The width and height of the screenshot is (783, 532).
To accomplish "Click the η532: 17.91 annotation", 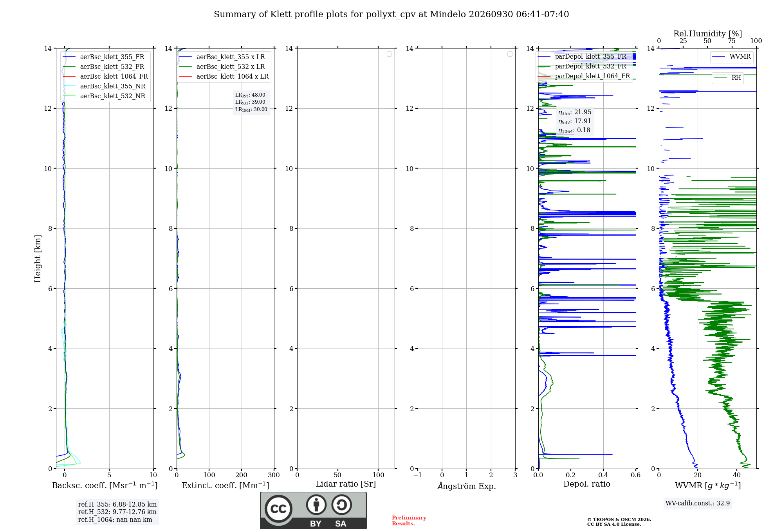I will tap(575, 121).
